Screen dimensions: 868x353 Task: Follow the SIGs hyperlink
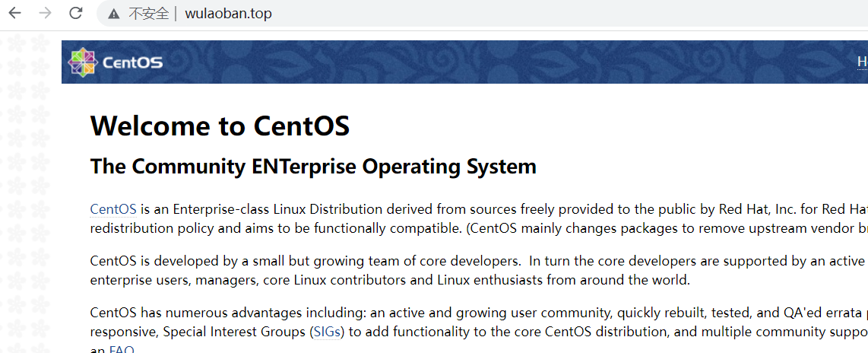click(x=328, y=332)
